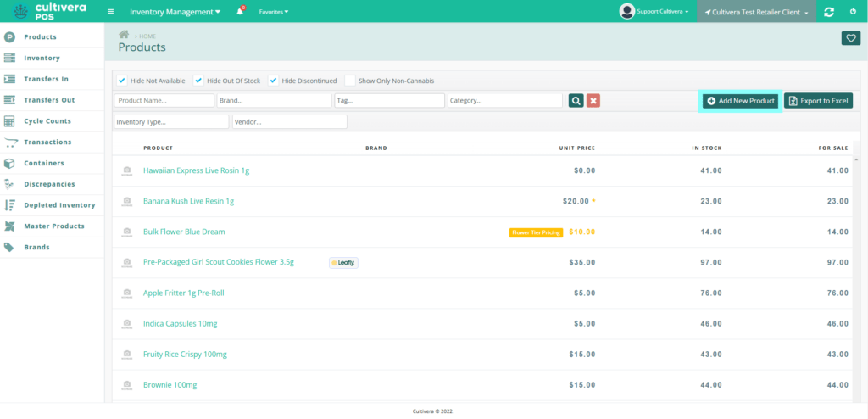Click the hamburger menu icon
The image size is (868, 419).
[x=111, y=12]
